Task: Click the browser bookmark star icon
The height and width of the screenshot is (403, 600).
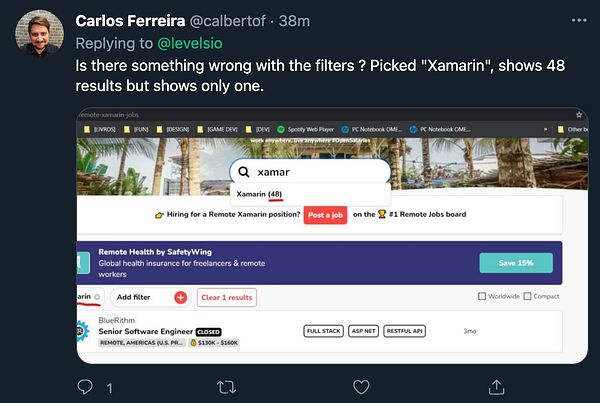Action: click(579, 115)
